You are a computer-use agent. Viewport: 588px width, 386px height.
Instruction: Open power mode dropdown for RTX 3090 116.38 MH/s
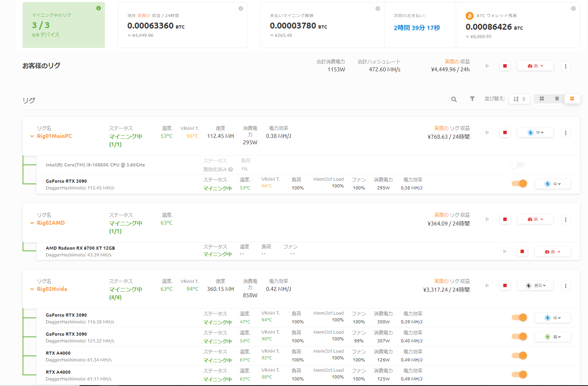pos(553,318)
